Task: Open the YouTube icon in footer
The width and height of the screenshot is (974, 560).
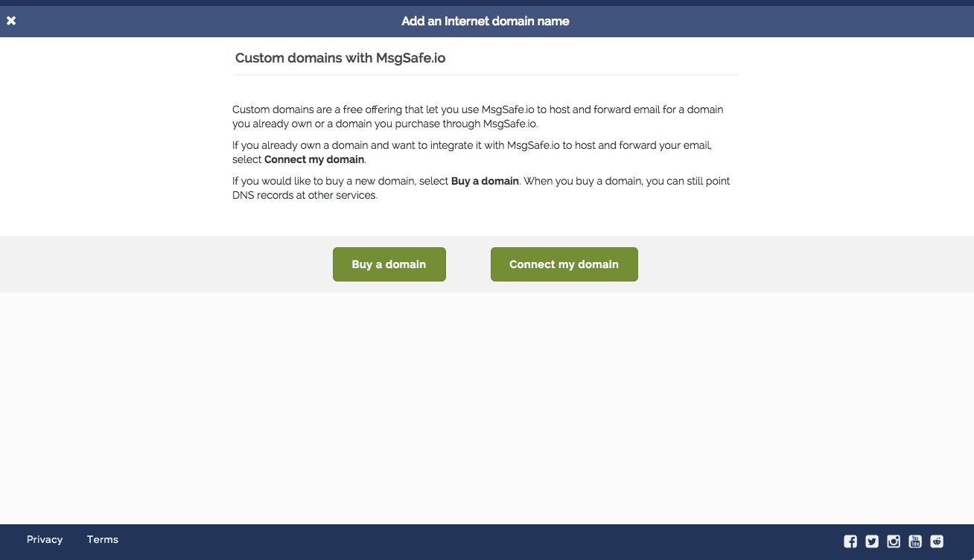Action: point(915,541)
